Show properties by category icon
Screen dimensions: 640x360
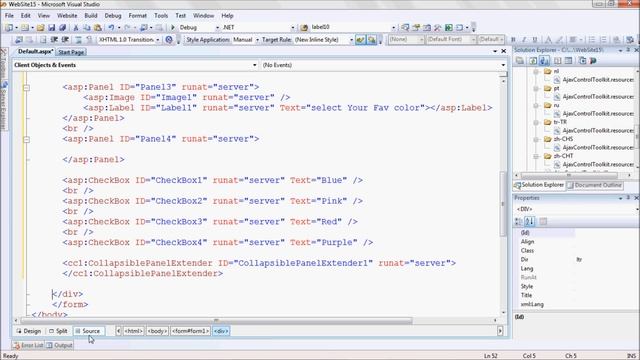[x=518, y=222]
